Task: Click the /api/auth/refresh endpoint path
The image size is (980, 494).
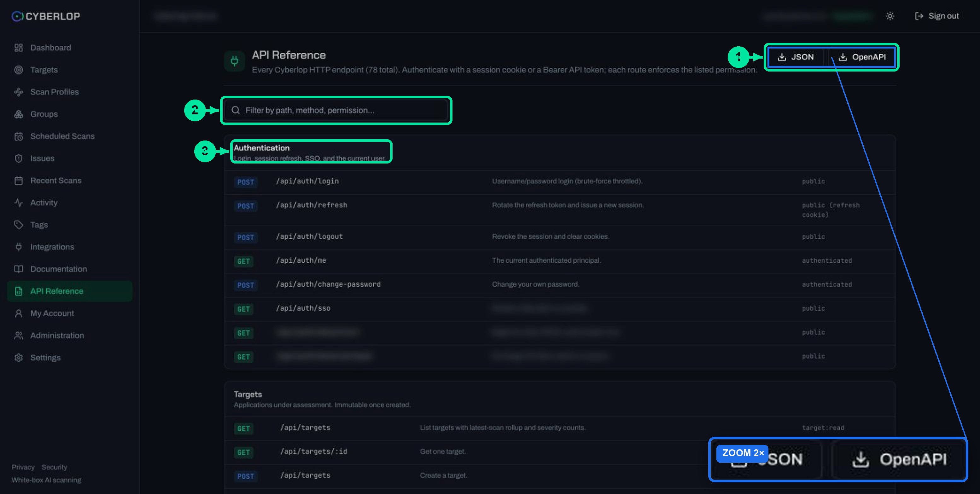Action: (312, 205)
